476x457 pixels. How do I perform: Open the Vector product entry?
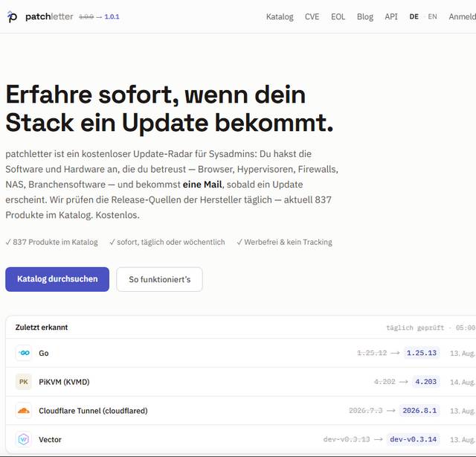[241, 439]
